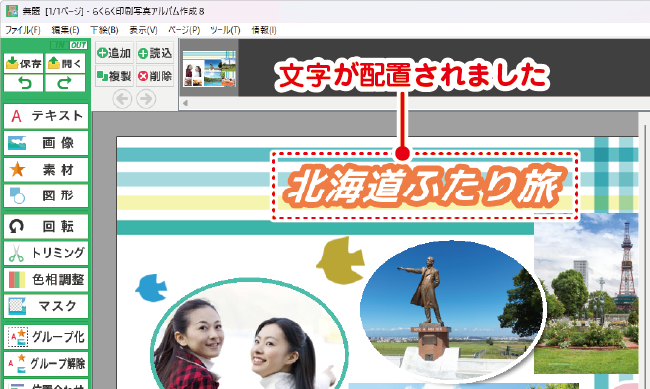Viewport: 650px width, 389px height.
Task: Select the トリミング scissors tool
Action: (46, 253)
